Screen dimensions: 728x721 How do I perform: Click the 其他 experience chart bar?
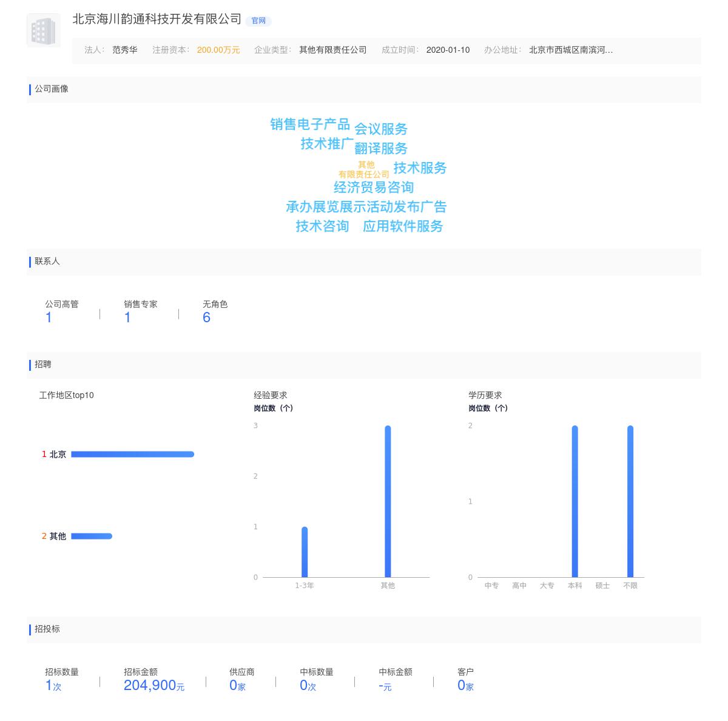[x=388, y=501]
